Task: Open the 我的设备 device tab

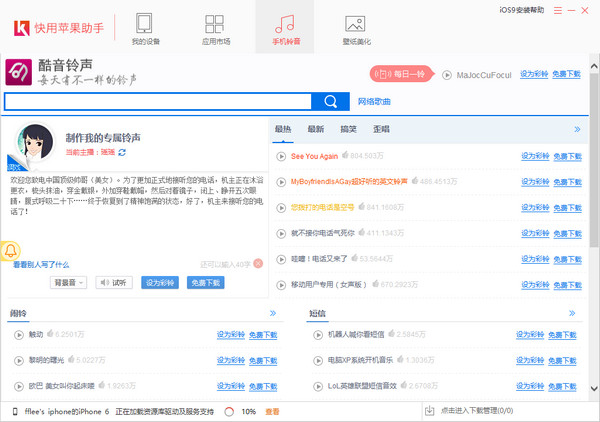Action: [x=146, y=28]
